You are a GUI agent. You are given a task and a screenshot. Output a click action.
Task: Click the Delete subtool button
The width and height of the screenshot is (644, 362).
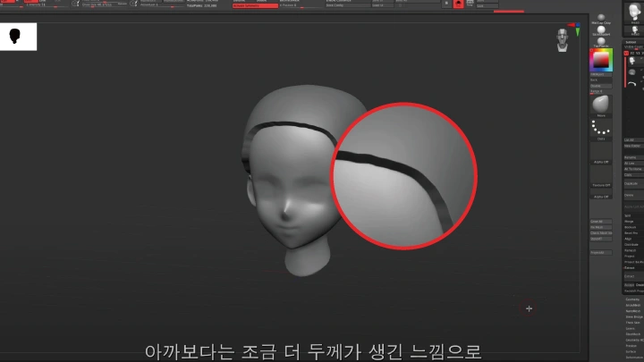633,195
